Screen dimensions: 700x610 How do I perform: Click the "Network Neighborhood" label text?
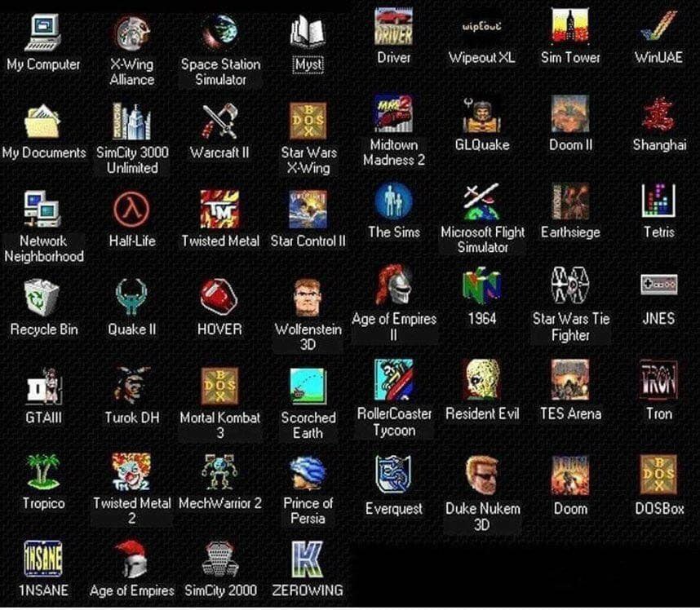click(x=44, y=249)
